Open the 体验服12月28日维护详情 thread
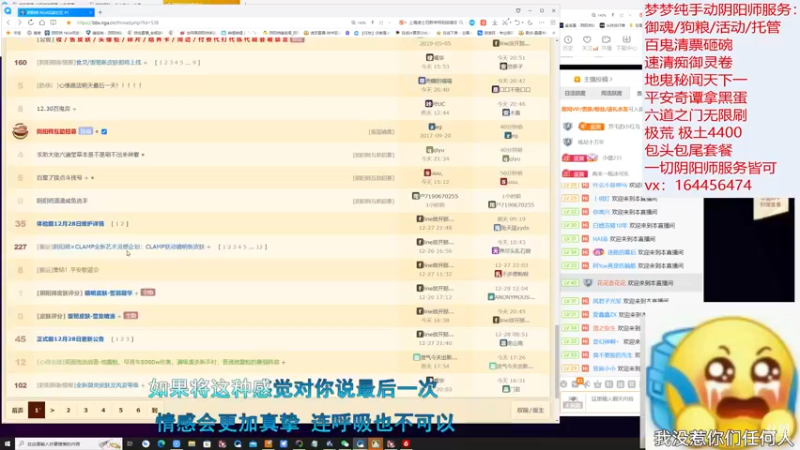Image resolution: width=800 pixels, height=450 pixels. (x=70, y=224)
